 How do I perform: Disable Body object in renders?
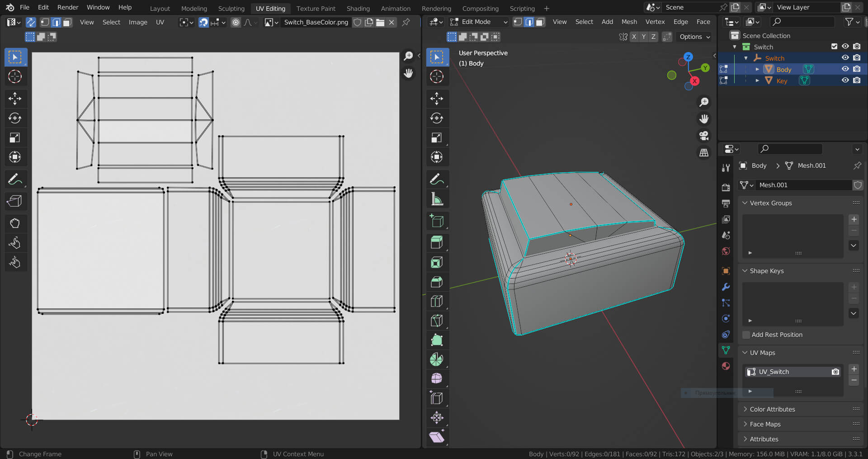click(857, 69)
